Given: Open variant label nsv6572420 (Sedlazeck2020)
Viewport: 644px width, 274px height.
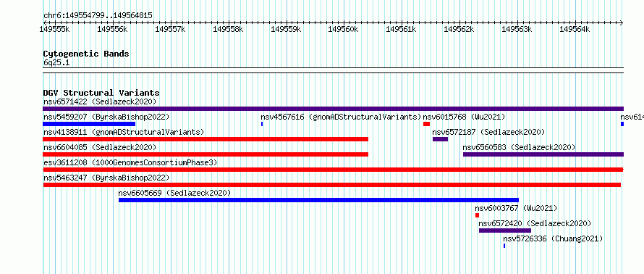Looking at the screenshot, I should click(535, 223).
